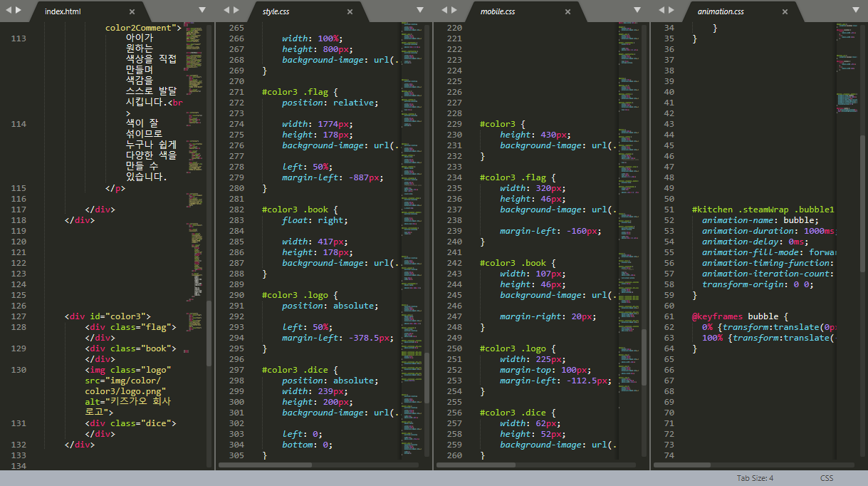The image size is (868, 486).
Task: Click 'bottom: 0;' in style.css
Action: tap(307, 445)
